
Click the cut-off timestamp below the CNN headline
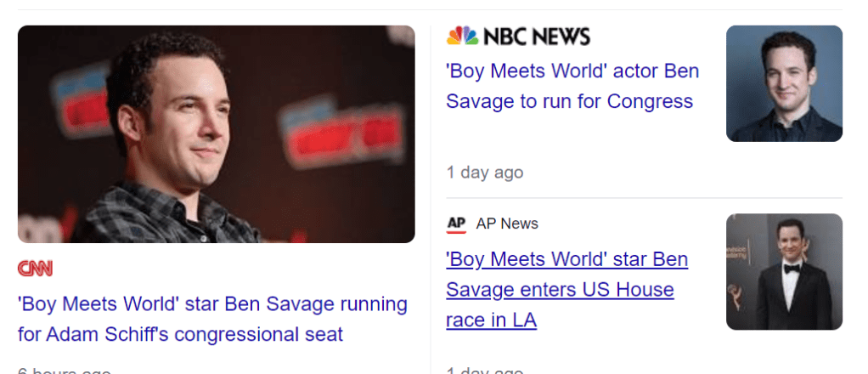pyautogui.click(x=65, y=371)
